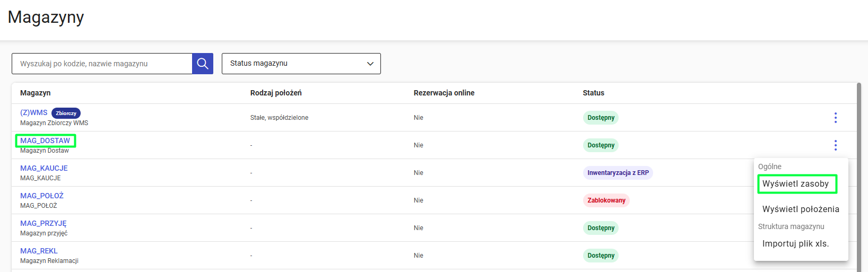Open the MAG_REKL warehouse link

(x=39, y=251)
